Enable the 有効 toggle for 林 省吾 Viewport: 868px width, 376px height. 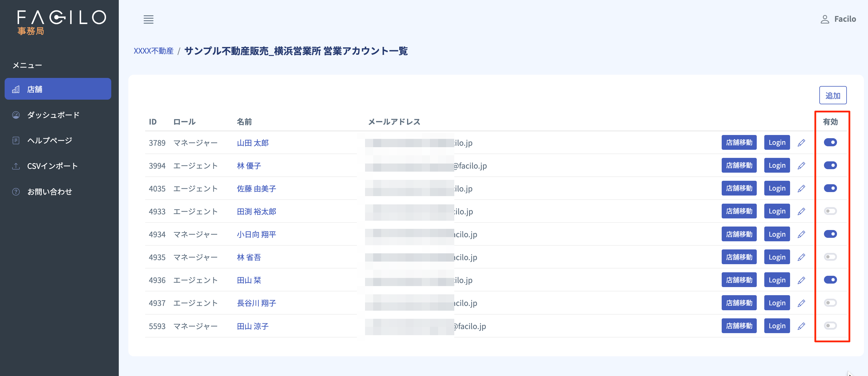(x=830, y=257)
